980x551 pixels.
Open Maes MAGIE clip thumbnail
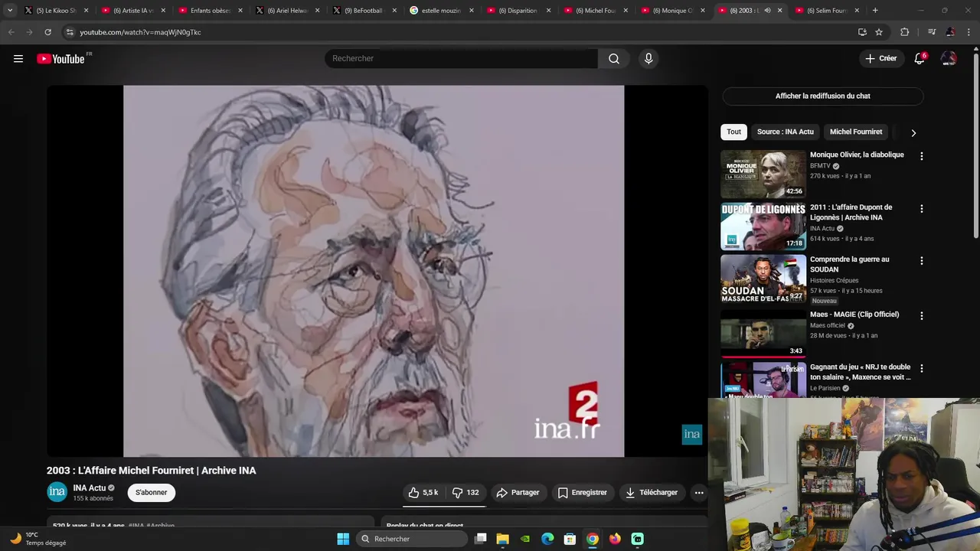(763, 333)
